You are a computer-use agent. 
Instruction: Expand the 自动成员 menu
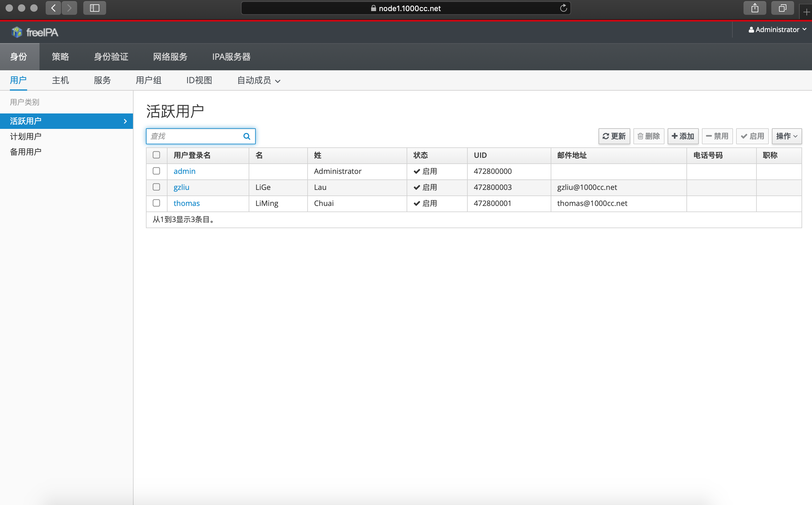[259, 80]
